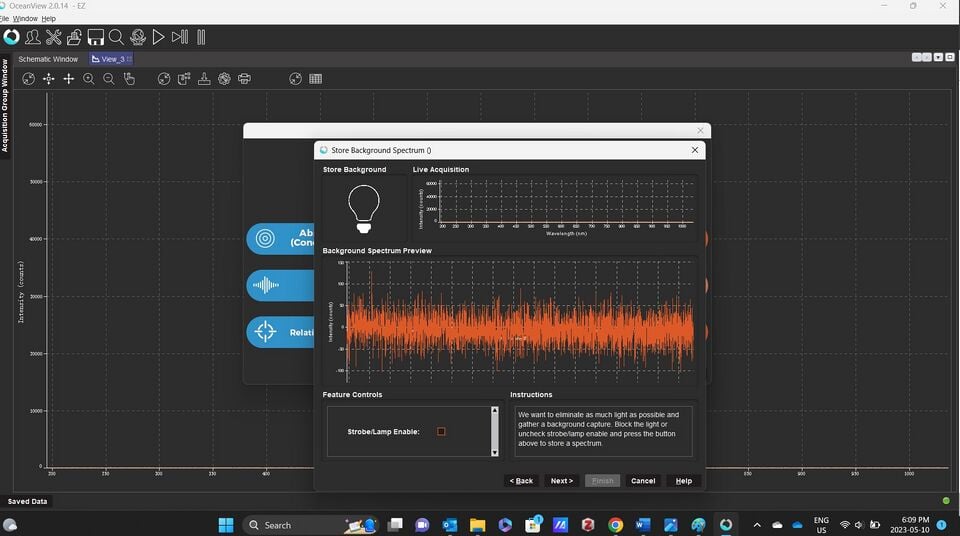The height and width of the screenshot is (536, 960).
Task: Open the wrench and screwdriver tools icon
Action: point(54,37)
